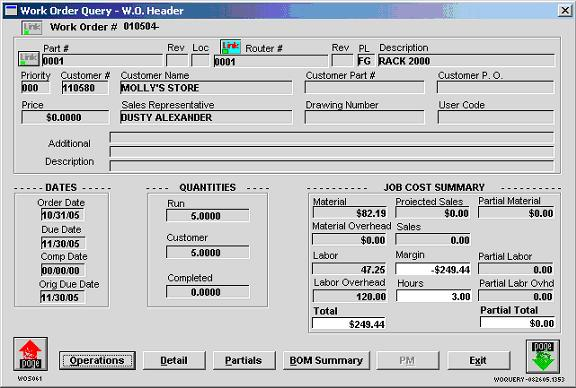Click the Margin field -$249.44
Screen dimensions: 576x388
coord(433,269)
